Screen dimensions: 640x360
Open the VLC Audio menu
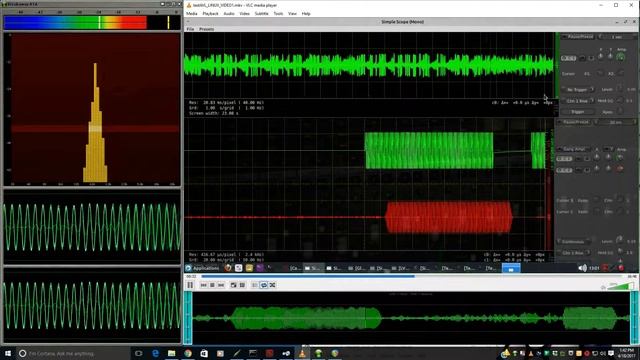pos(229,13)
